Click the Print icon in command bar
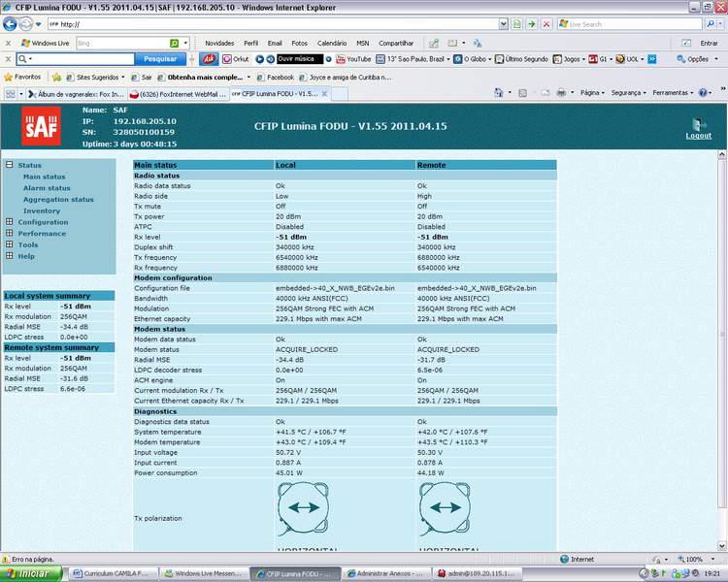The width and height of the screenshot is (728, 582). 561,93
